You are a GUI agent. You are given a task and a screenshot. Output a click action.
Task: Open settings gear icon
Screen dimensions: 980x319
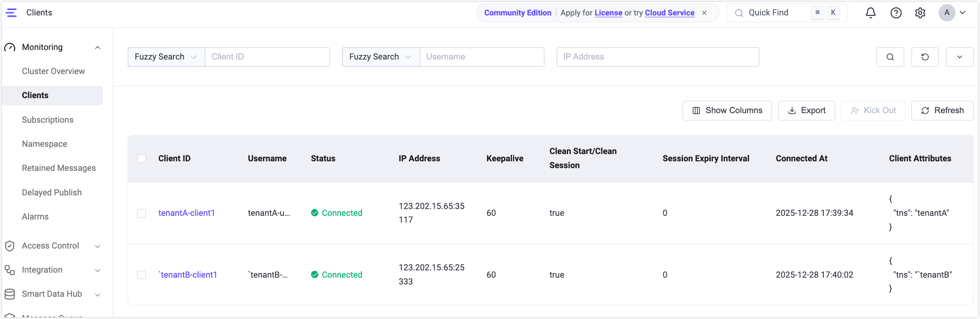click(x=920, y=13)
